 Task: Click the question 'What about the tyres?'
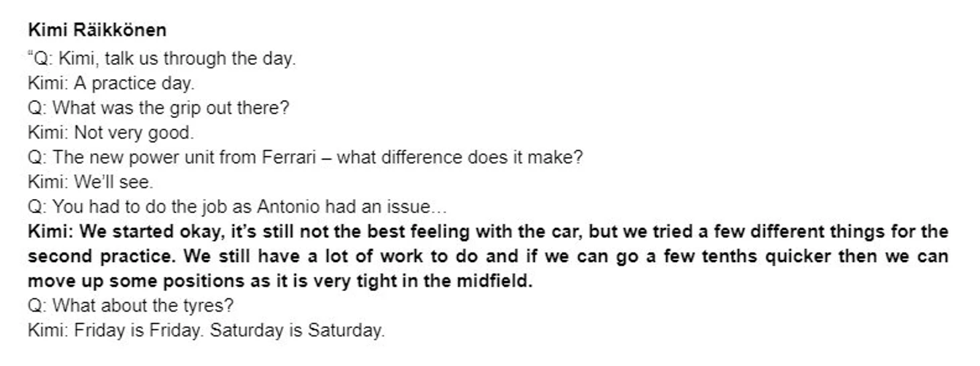pos(131,306)
